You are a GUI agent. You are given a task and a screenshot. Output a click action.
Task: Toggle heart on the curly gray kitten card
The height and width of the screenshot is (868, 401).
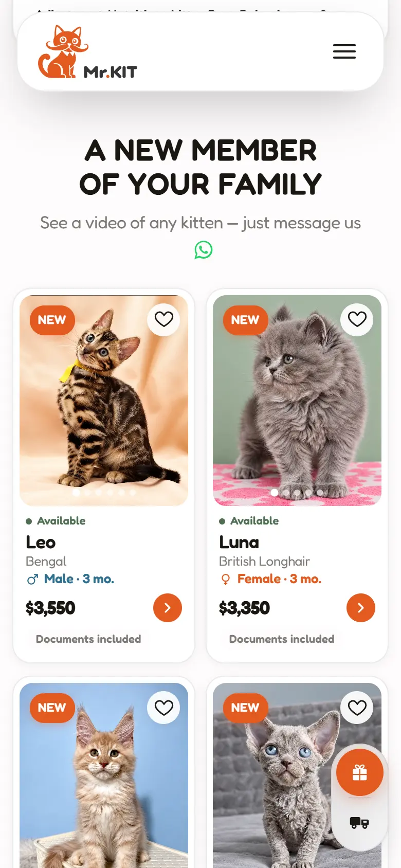[357, 708]
